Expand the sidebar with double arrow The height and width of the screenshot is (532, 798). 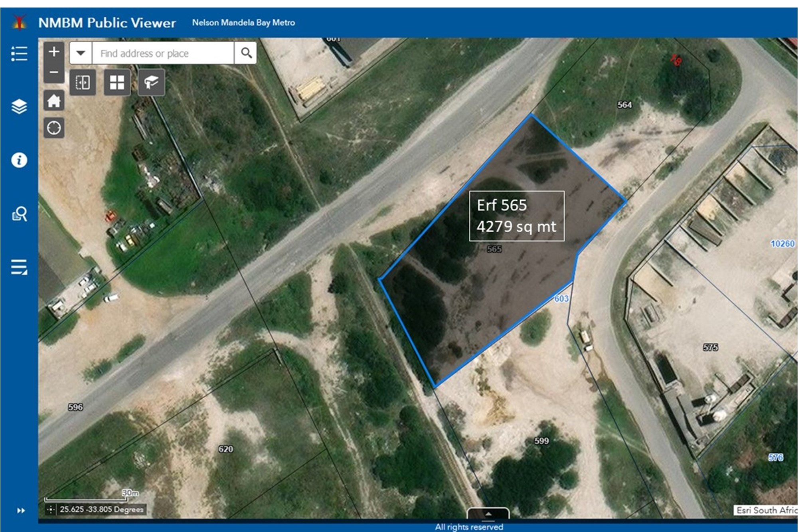(x=21, y=510)
